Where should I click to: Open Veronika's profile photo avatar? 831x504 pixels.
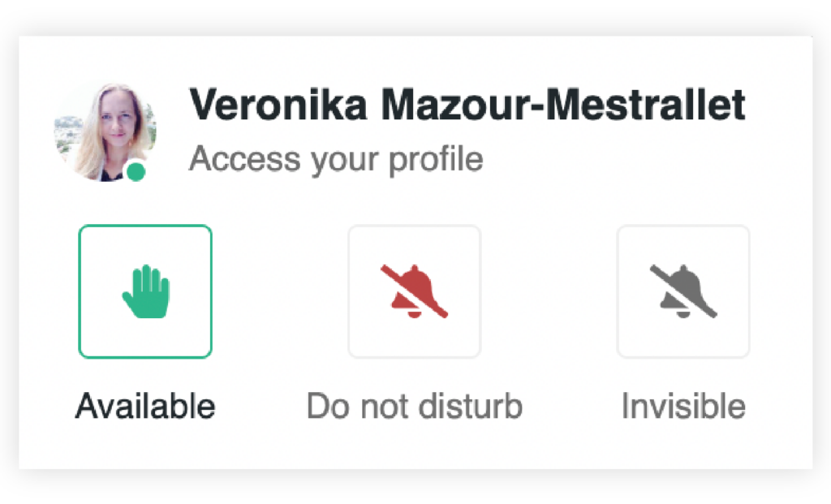click(104, 131)
